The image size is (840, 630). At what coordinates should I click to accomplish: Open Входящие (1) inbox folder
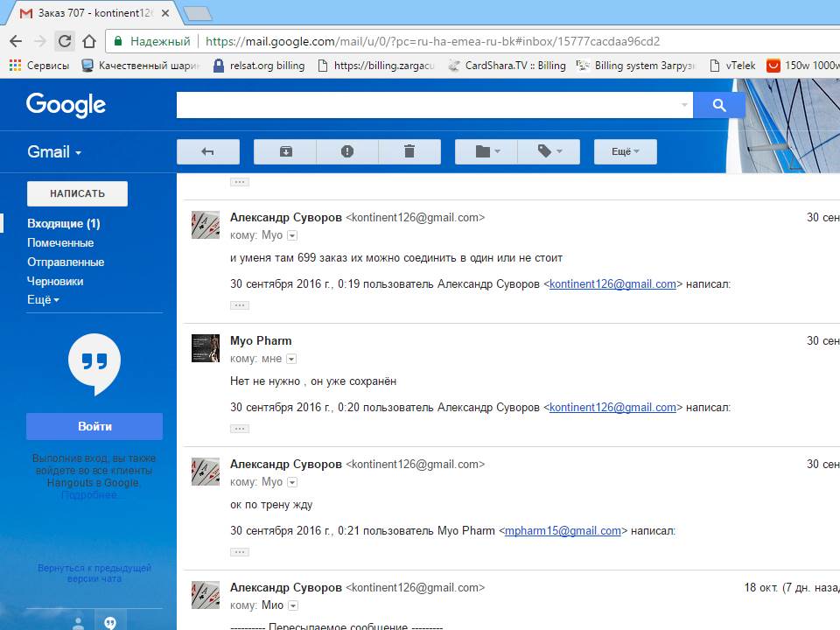63,223
